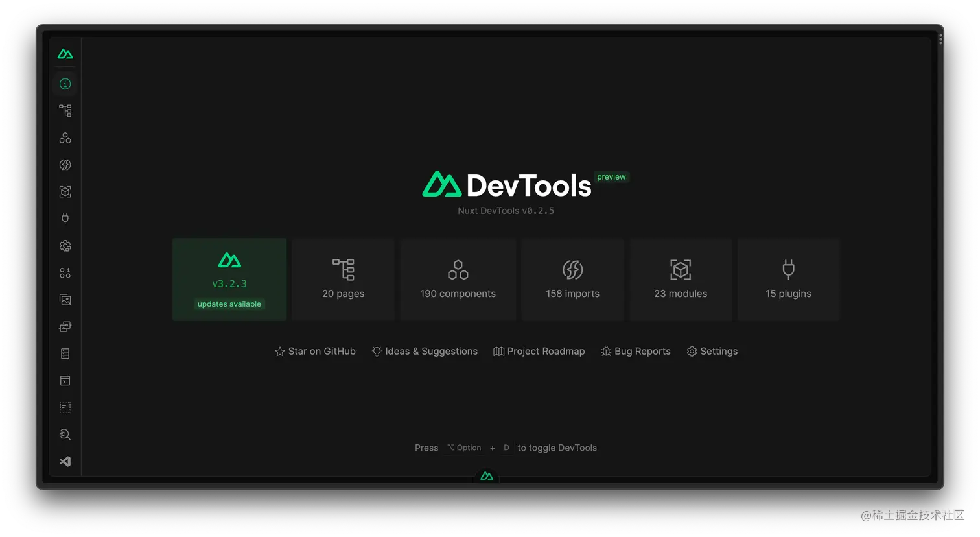Open the Storage database icon in sidebar

[65, 353]
